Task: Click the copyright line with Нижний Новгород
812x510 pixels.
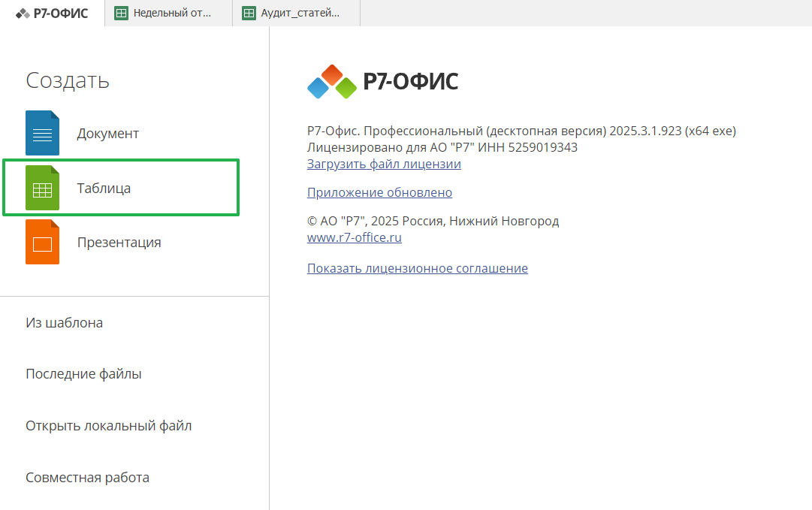Action: point(433,221)
